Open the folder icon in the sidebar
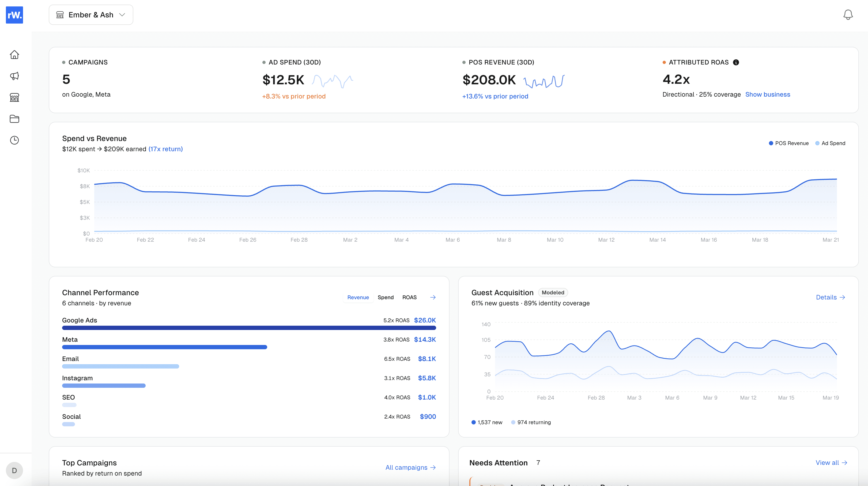The image size is (868, 486). pyautogui.click(x=14, y=119)
